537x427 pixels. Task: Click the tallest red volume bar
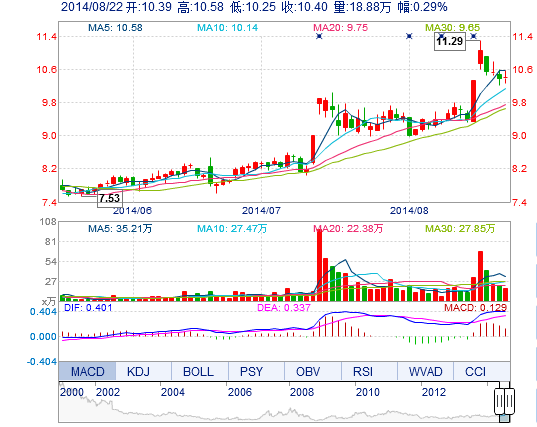pos(319,265)
